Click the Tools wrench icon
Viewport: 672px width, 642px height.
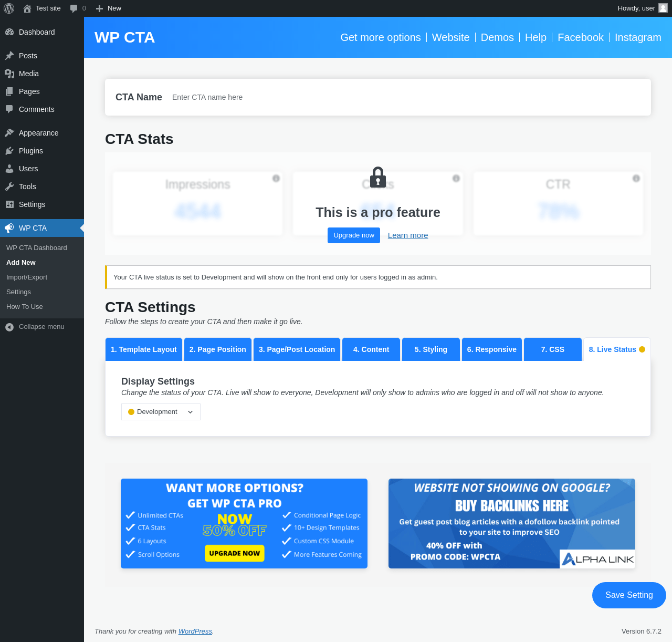(9, 187)
